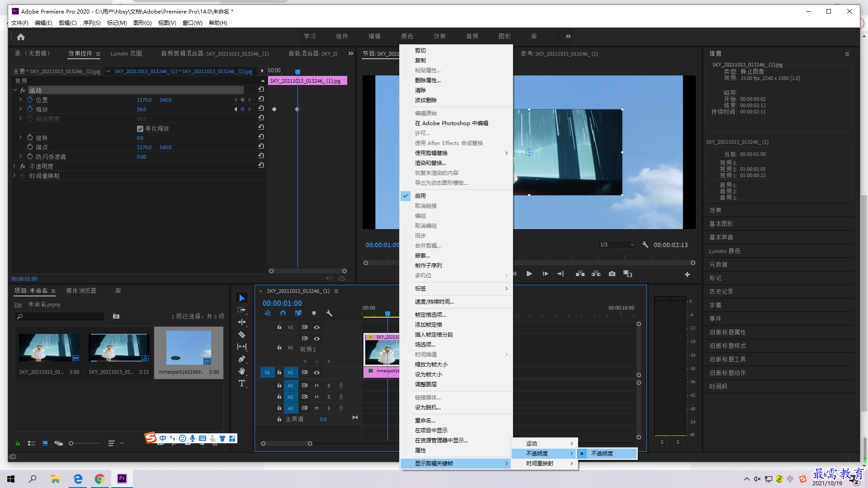868x488 pixels.
Task: Toggle Scale animation stopwatch
Action: coord(30,109)
